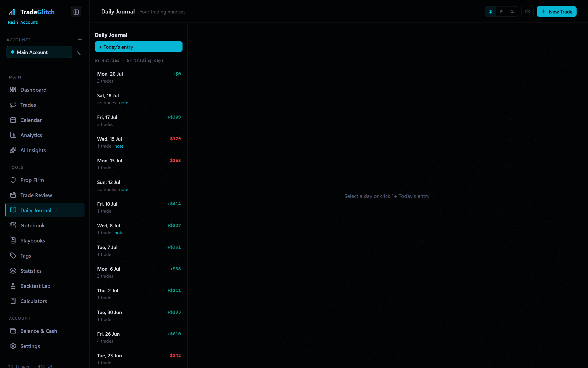Click the Trade Review clapperboard icon

[13, 195]
